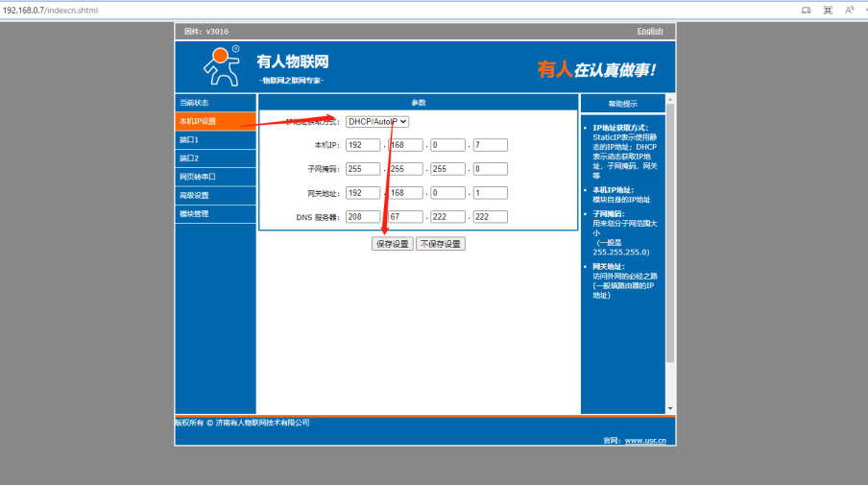This screenshot has height=486, width=868.
Task: Open 当前状态 in the sidebar menu
Action: click(x=215, y=103)
